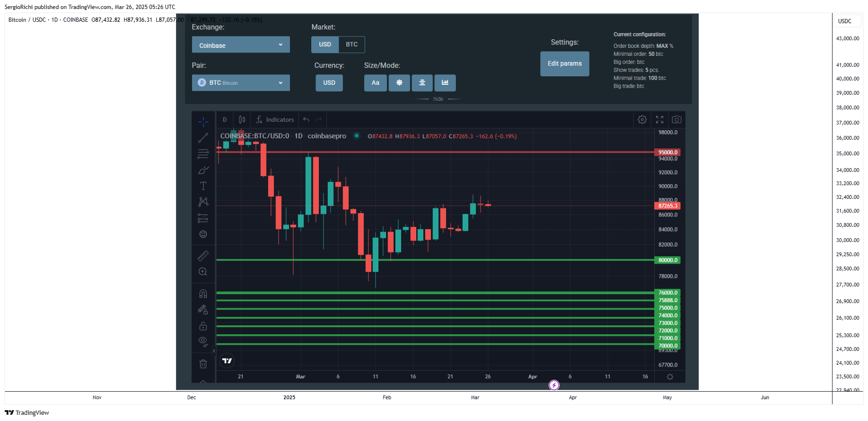Click the Aa text size button
This screenshot has width=868, height=421.
pyautogui.click(x=375, y=83)
